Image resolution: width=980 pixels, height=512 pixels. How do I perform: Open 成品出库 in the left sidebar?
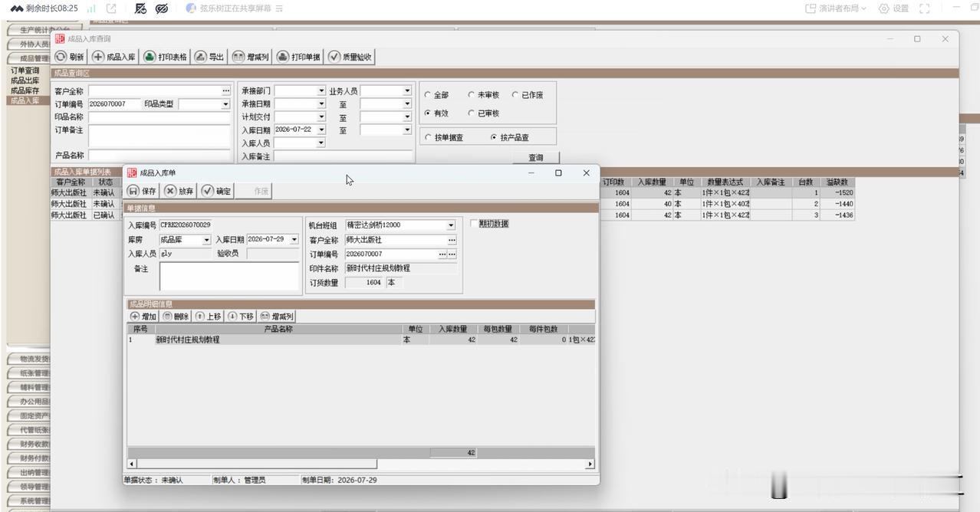(25, 80)
